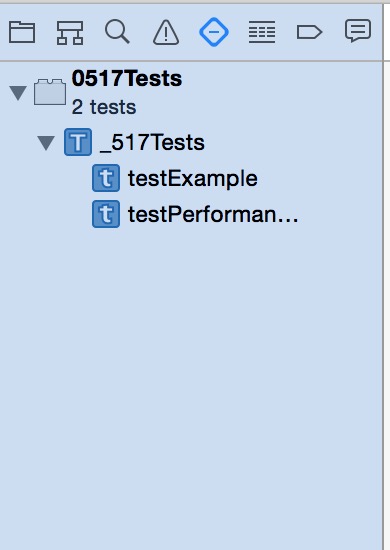The width and height of the screenshot is (390, 550).
Task: Collapse the 0517Tests bundle disclosure triangle
Action: tap(18, 93)
